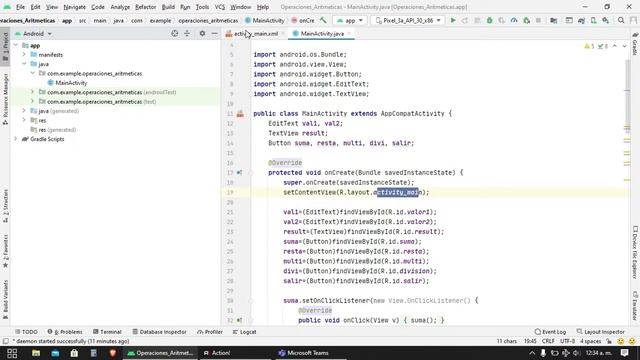Open the Event Log window

[x=550, y=332]
